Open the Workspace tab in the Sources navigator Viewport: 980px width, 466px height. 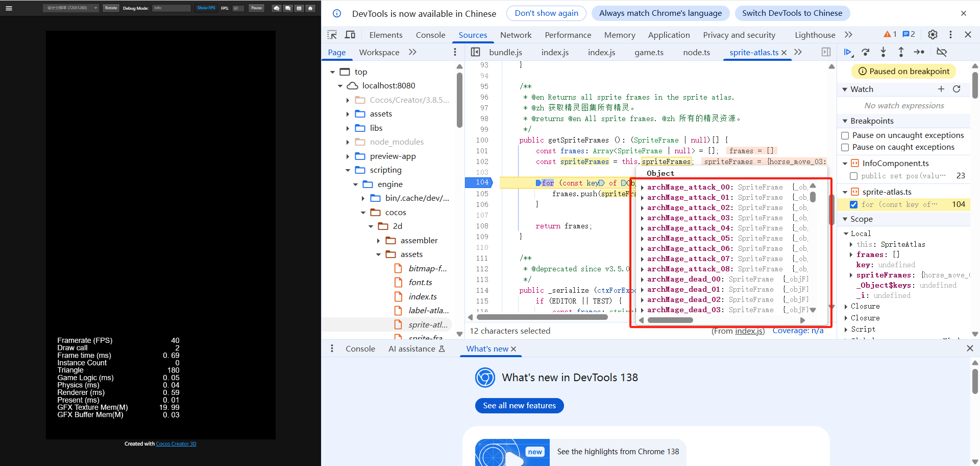coord(379,52)
